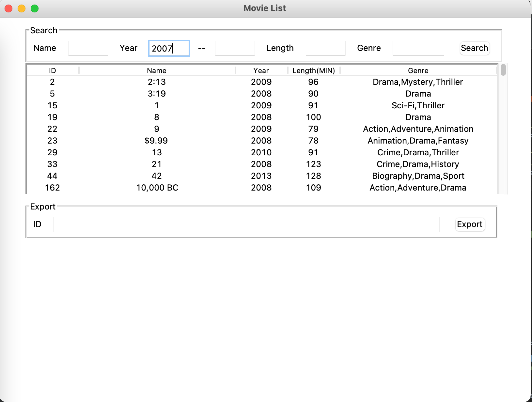
Task: Minimize the Movie List window
Action: tap(22, 8)
